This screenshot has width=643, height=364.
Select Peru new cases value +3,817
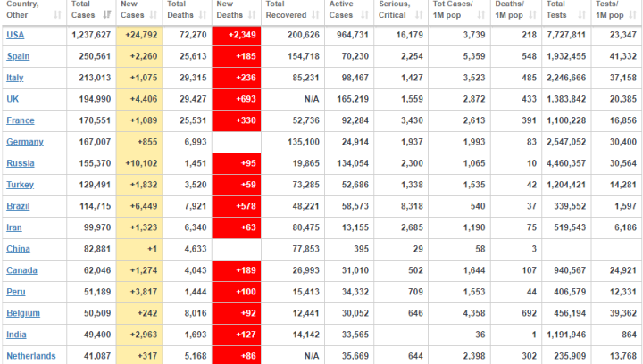pyautogui.click(x=144, y=292)
